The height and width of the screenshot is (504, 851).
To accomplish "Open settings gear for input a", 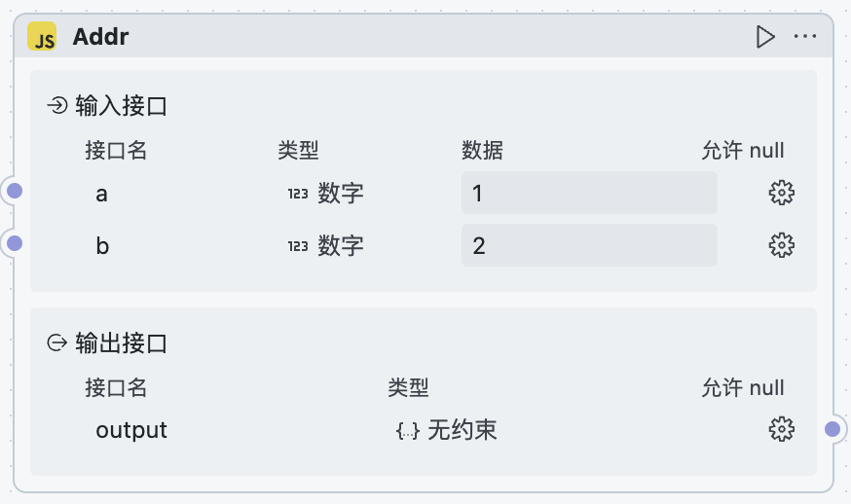I will click(x=781, y=193).
